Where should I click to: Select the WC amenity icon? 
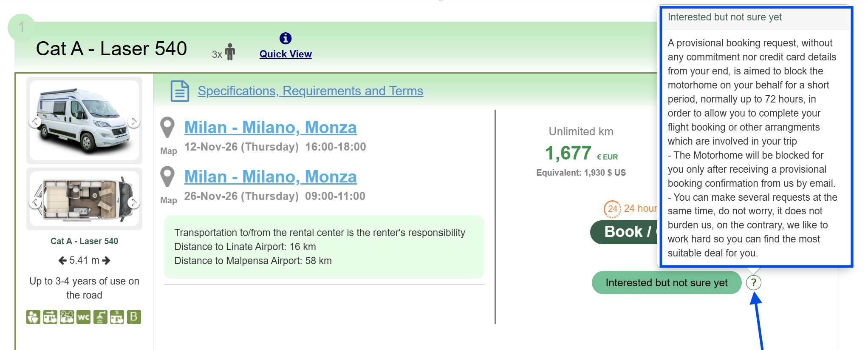click(x=84, y=317)
